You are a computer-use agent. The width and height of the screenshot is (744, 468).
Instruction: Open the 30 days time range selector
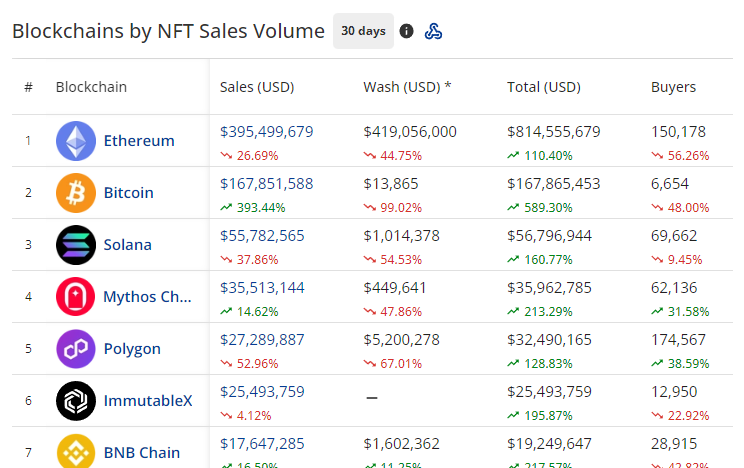point(363,31)
